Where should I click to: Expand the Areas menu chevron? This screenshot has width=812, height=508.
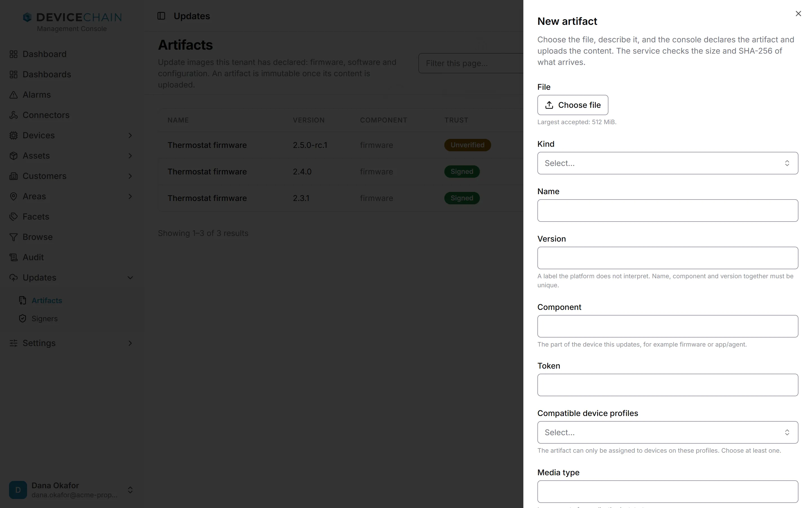pyautogui.click(x=130, y=196)
